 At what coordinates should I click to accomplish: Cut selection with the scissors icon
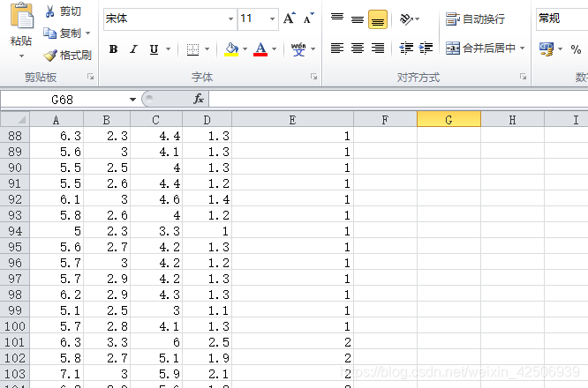click(49, 11)
